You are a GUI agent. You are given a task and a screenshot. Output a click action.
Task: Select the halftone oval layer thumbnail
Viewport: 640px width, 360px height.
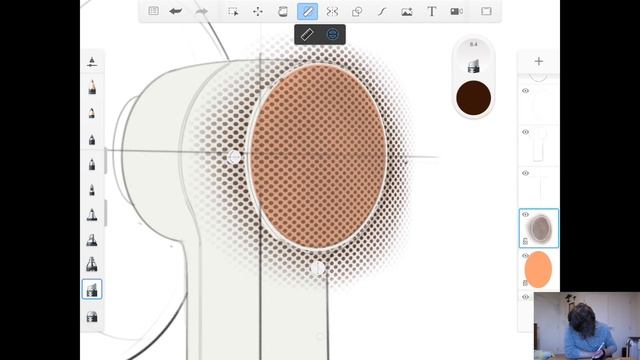540,228
